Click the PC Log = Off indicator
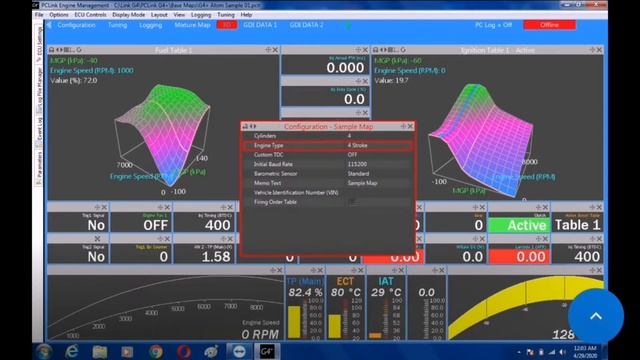This screenshot has width=640, height=360. pyautogui.click(x=493, y=25)
